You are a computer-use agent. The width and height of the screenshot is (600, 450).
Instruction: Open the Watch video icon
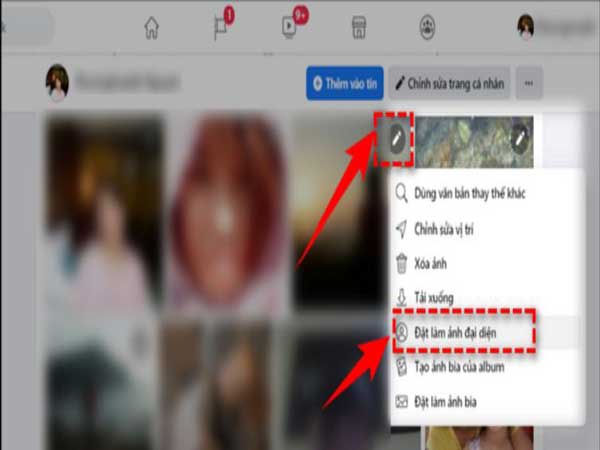click(x=291, y=28)
